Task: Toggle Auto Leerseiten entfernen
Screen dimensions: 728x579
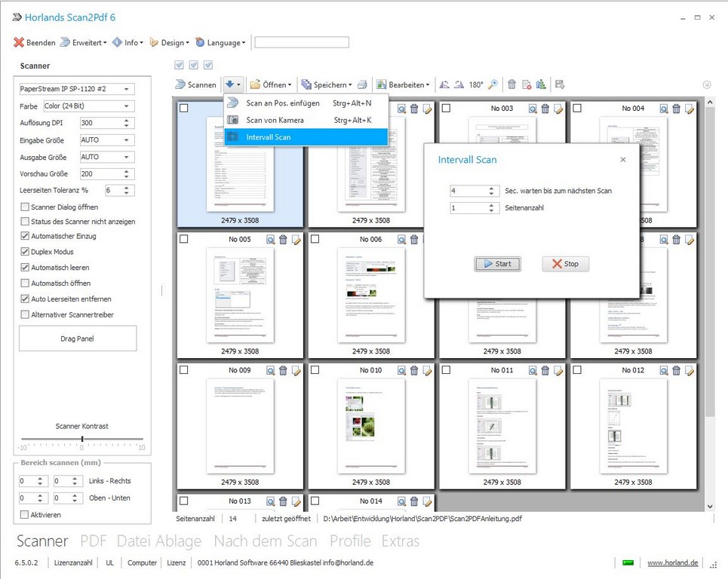Action: (x=25, y=299)
